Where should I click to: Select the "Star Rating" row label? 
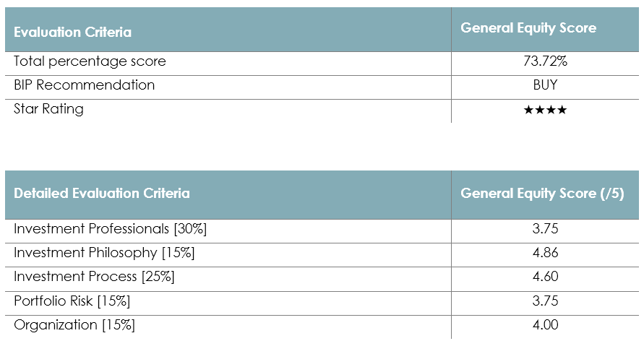point(48,109)
